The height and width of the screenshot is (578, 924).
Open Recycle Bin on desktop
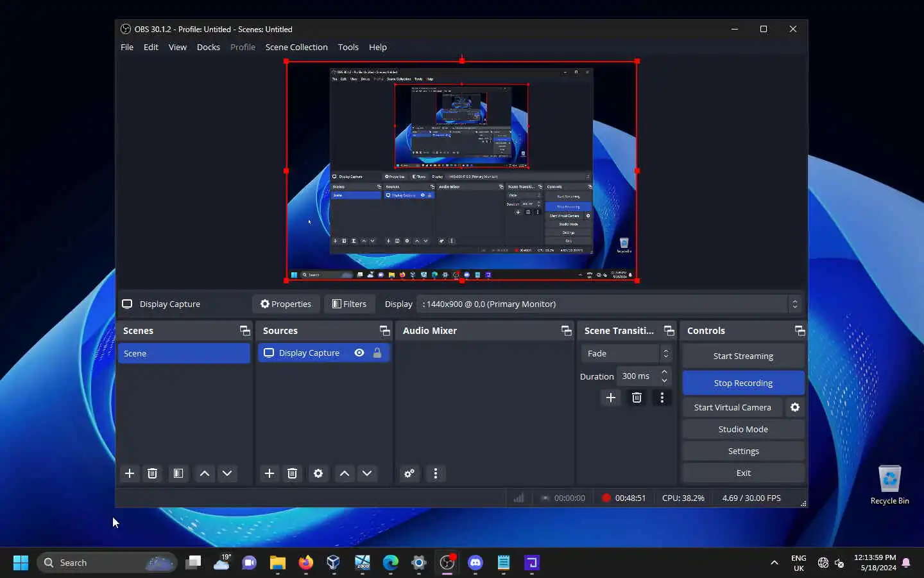(889, 485)
